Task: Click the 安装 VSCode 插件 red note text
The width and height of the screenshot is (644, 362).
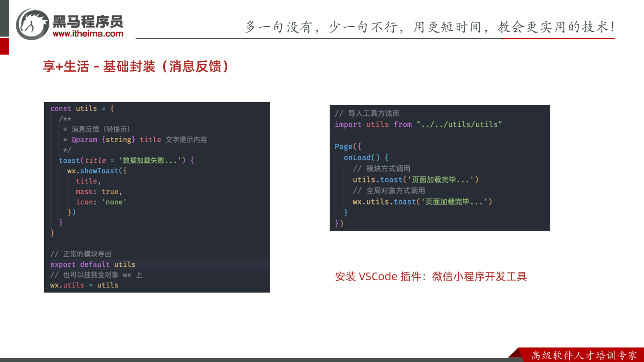Action: (431, 276)
